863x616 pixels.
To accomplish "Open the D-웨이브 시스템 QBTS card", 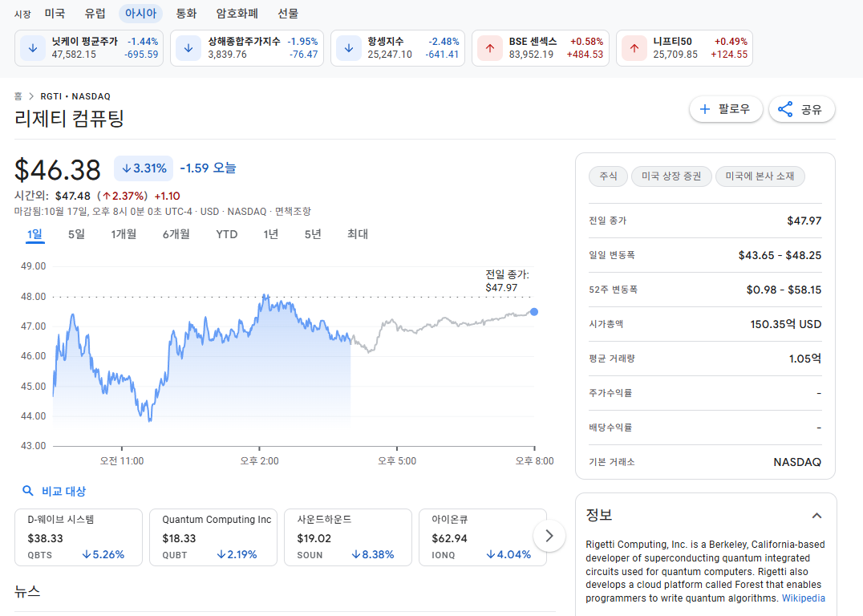I will 79,537.
